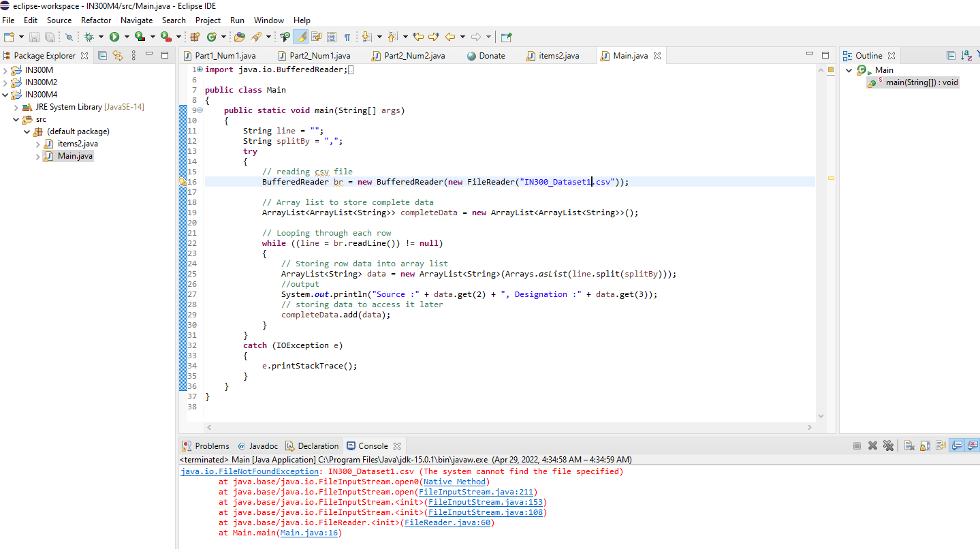The width and height of the screenshot is (980, 549).
Task: Click the New Java Class icon
Action: pos(212,37)
